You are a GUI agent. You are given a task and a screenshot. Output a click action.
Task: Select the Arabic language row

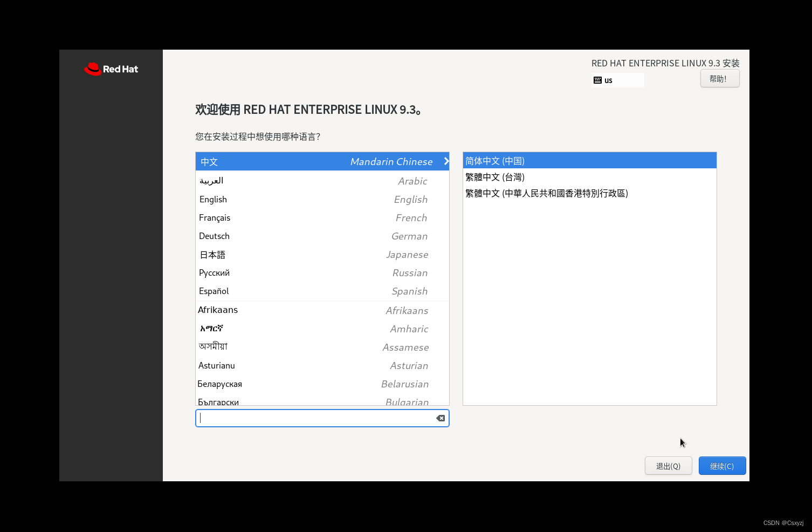[x=322, y=181]
